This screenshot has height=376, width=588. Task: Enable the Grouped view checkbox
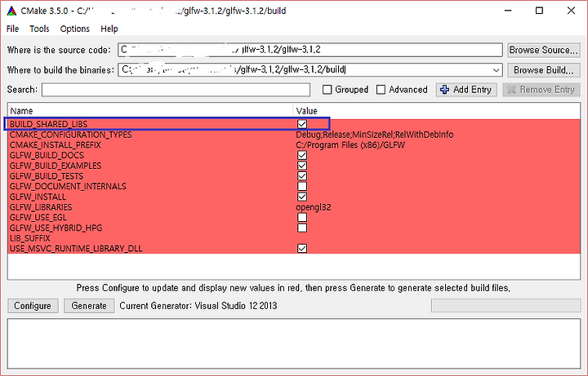(327, 90)
